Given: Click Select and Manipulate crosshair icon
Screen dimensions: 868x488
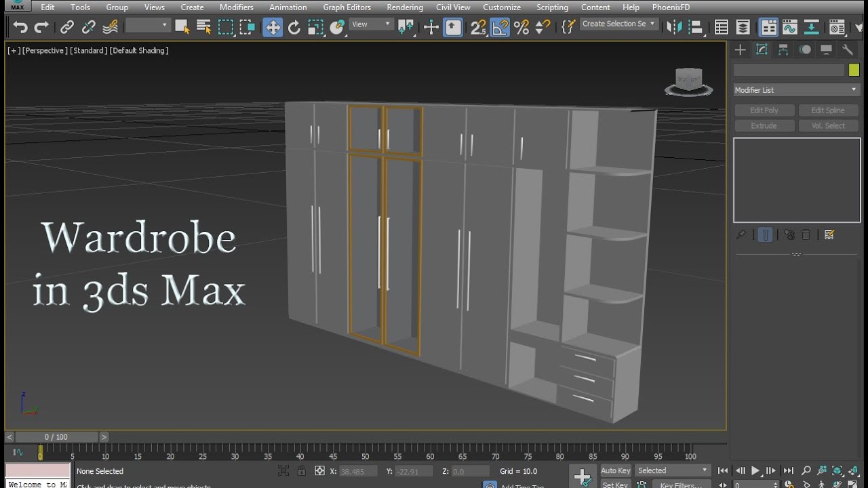Looking at the screenshot, I should 431,27.
